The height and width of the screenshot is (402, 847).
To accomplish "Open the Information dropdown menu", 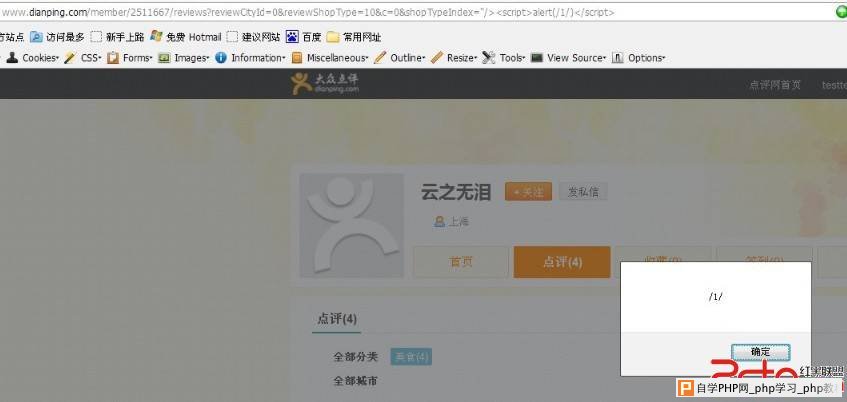I will pos(259,57).
